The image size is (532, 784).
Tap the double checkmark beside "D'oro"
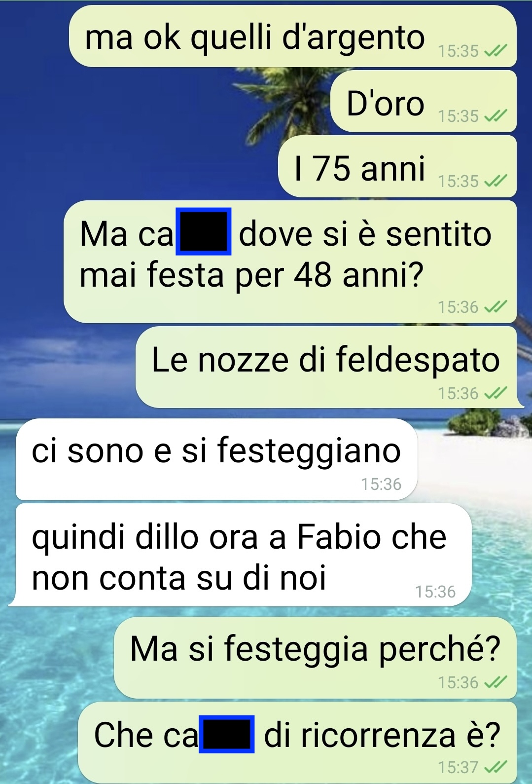[496, 116]
